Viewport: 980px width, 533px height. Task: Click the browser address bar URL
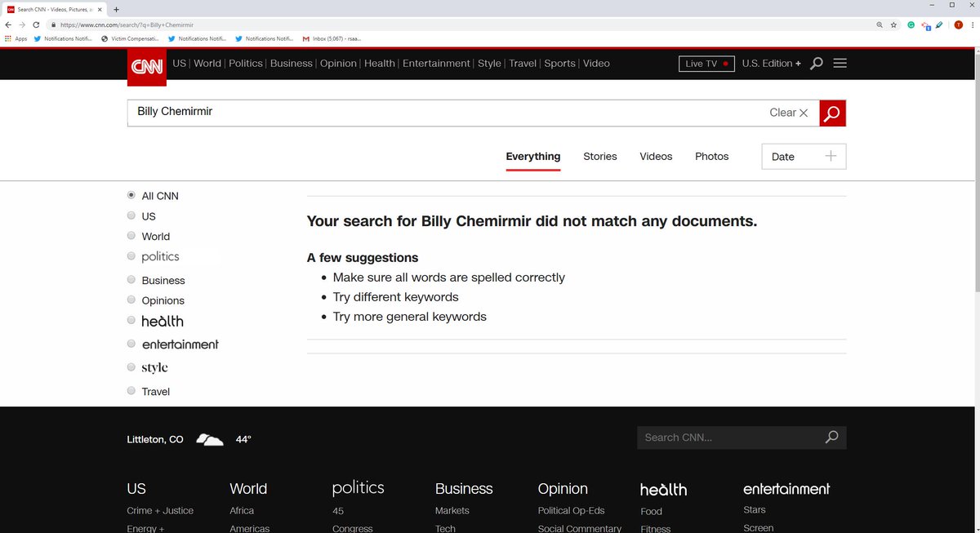128,24
